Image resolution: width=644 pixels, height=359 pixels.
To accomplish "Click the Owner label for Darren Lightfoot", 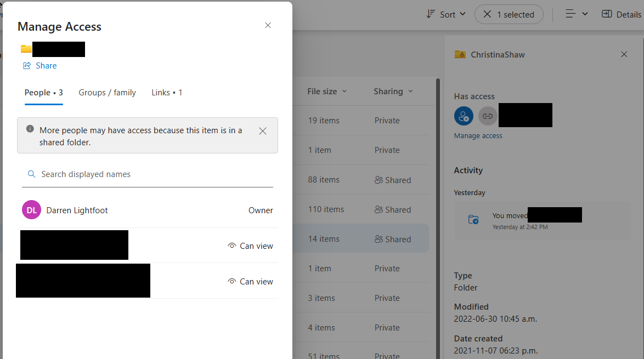I will point(261,210).
